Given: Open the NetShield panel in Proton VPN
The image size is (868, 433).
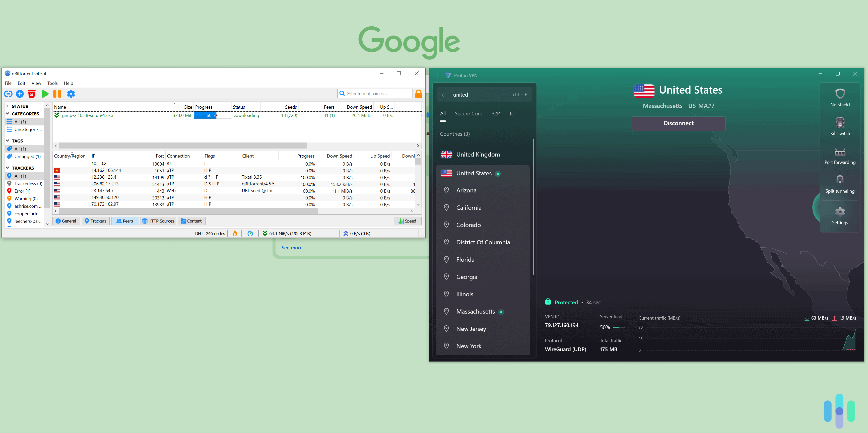Looking at the screenshot, I should click(840, 98).
